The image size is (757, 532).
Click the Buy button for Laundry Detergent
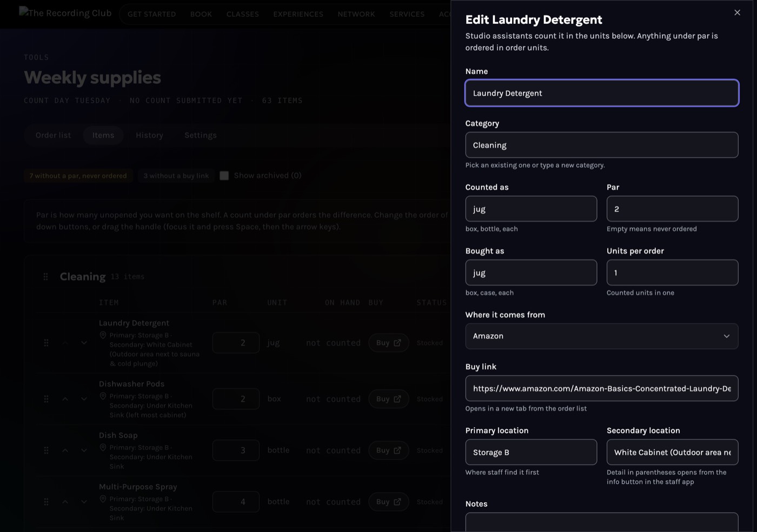[x=389, y=343]
